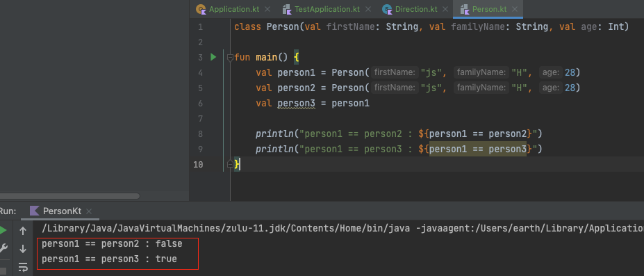Toggle soft-wrap in the Run console
Image resolution: width=644 pixels, height=276 pixels.
coord(23,267)
